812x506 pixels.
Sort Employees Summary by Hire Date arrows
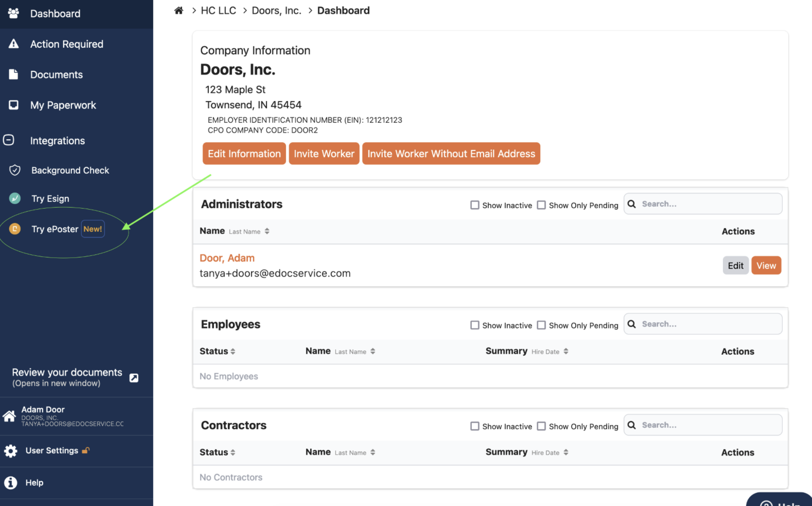pos(566,351)
